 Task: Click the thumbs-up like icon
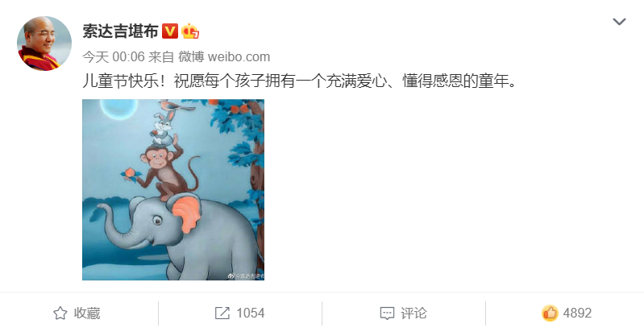click(x=550, y=313)
